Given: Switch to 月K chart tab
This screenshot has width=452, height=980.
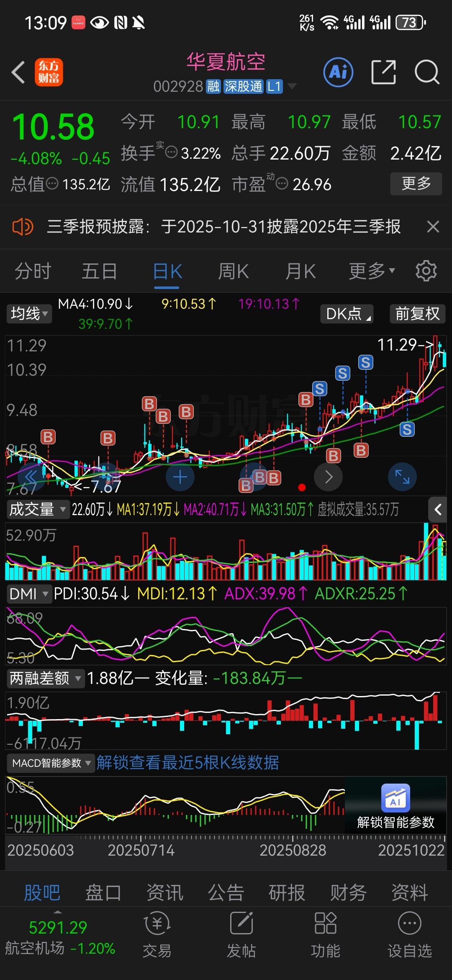Looking at the screenshot, I should click(300, 271).
